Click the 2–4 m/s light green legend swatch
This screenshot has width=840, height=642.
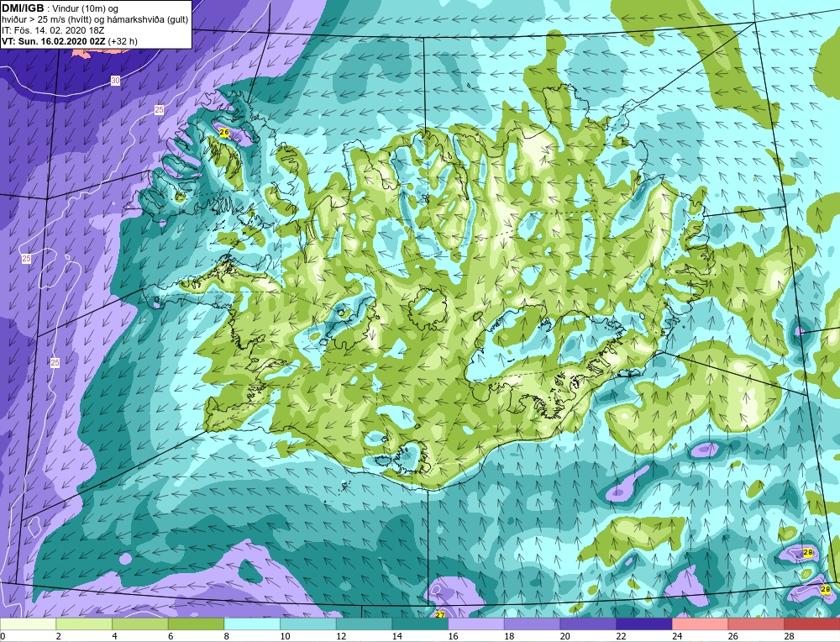84,624
